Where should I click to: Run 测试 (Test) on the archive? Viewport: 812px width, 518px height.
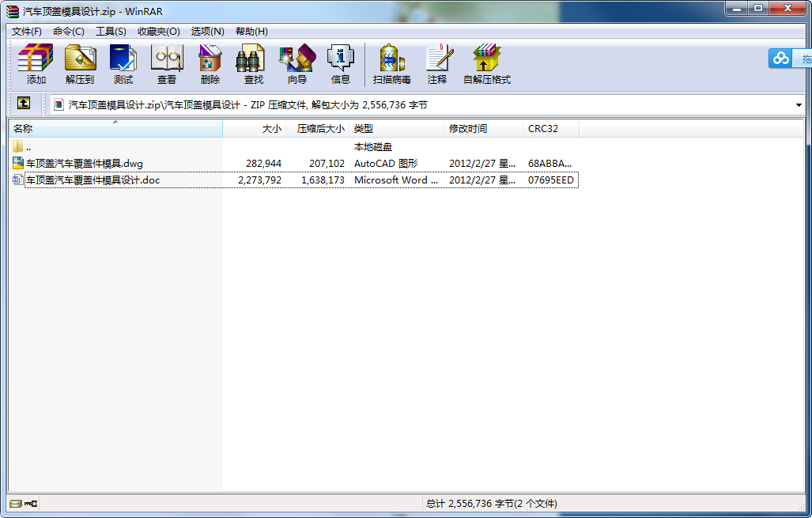pos(123,64)
